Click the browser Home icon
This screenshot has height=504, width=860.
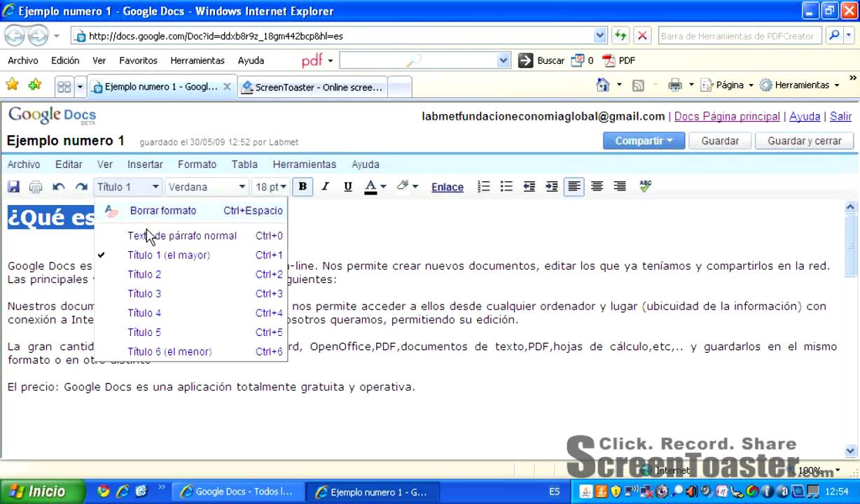[x=602, y=85]
